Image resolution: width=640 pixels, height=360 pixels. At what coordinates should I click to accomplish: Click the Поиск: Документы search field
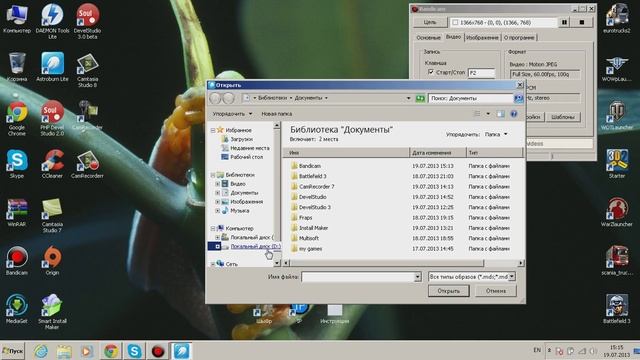(x=471, y=98)
